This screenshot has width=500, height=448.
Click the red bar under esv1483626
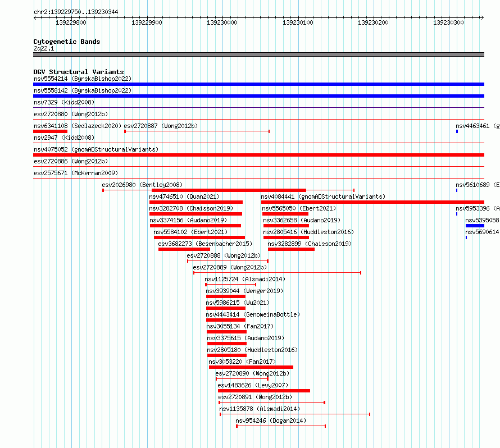point(264,391)
